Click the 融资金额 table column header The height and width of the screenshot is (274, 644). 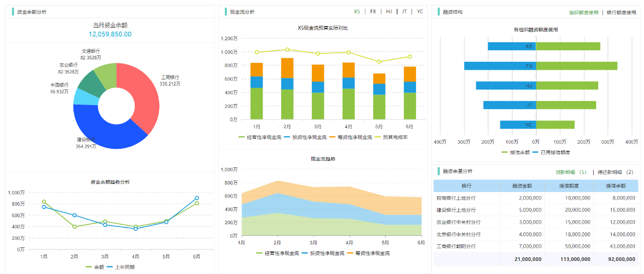(x=522, y=186)
